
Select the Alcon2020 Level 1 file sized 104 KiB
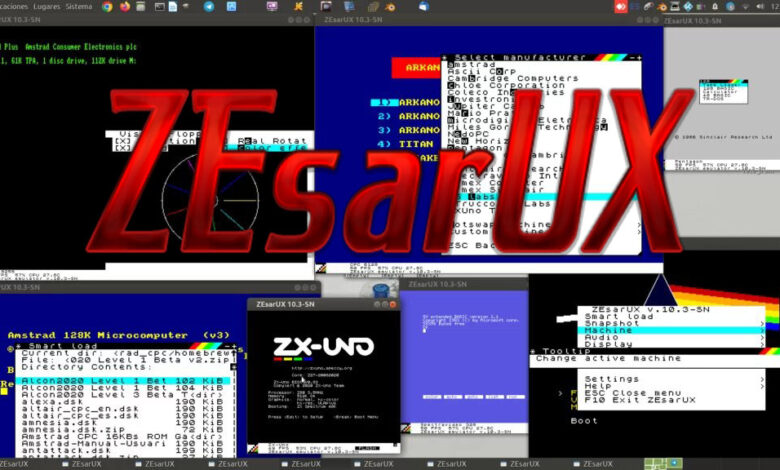click(122, 388)
